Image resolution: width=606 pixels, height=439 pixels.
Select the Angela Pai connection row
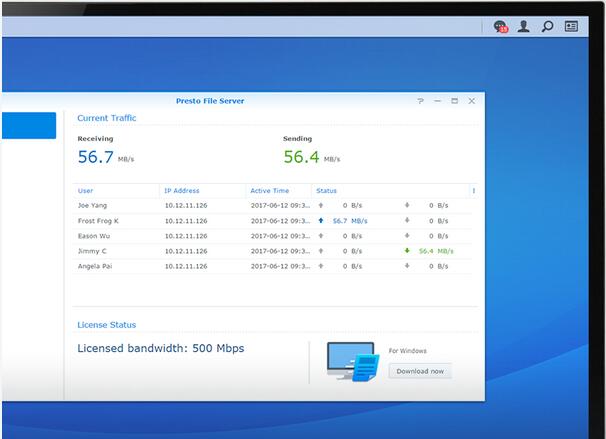pyautogui.click(x=272, y=266)
